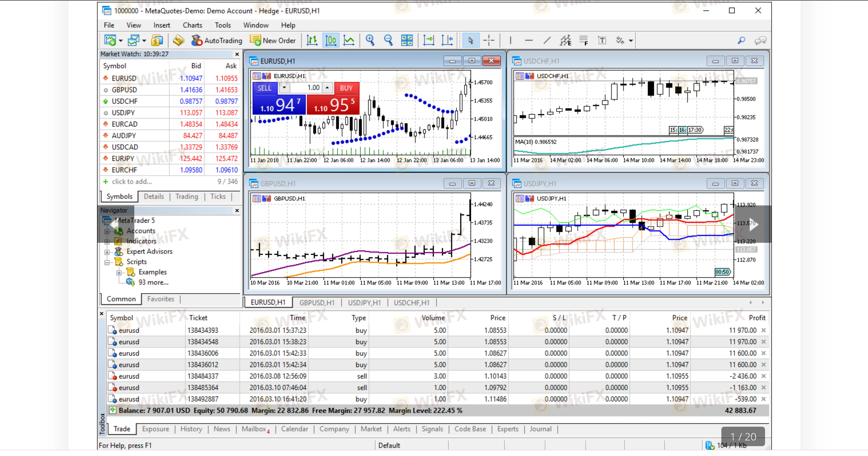Click the Zoom In magnifier icon

tap(370, 41)
